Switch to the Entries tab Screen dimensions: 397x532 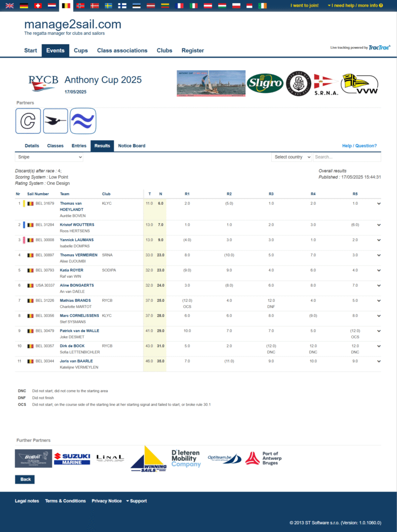[x=79, y=146]
